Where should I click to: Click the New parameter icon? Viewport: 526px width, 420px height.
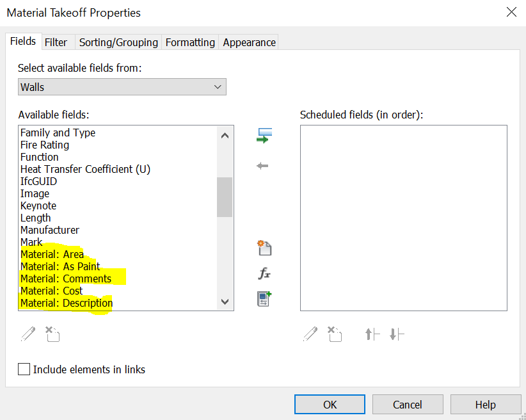pyautogui.click(x=264, y=248)
